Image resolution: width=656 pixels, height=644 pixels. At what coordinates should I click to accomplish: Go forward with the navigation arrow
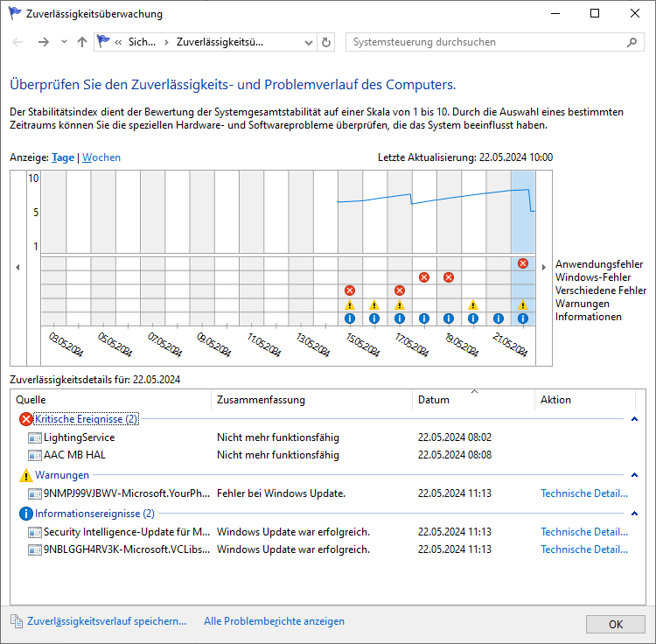(x=44, y=42)
